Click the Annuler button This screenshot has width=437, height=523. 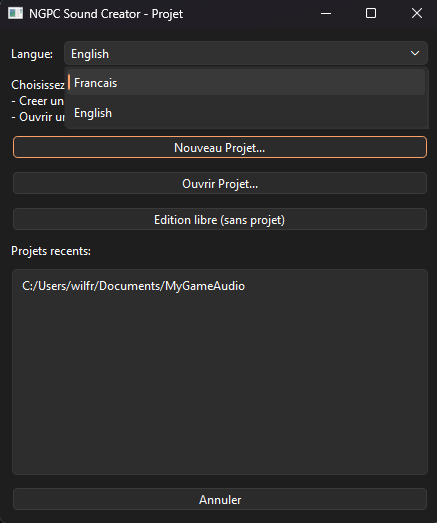(x=220, y=499)
